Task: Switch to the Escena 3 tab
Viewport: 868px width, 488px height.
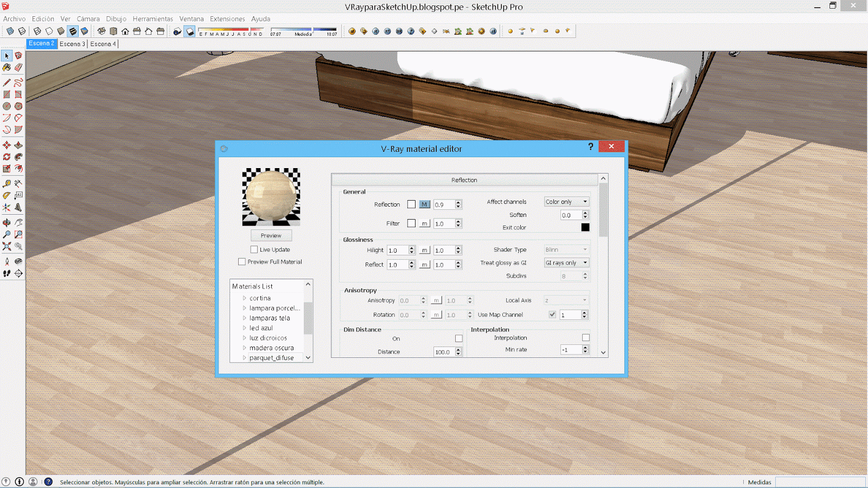Action: (72, 43)
